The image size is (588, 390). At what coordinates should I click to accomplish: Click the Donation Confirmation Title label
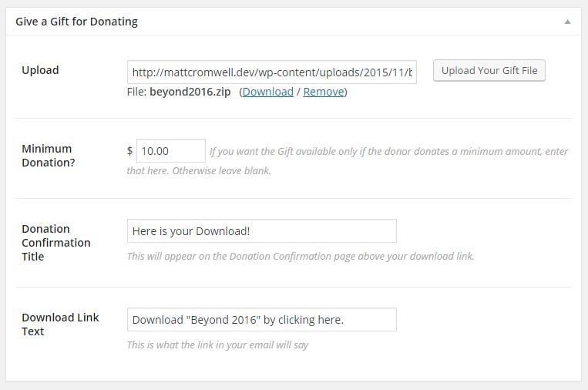56,243
